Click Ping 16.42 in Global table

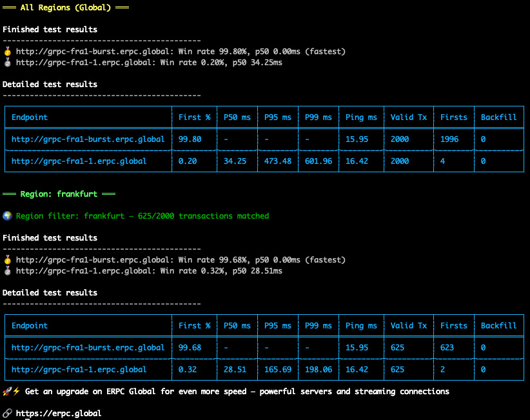[357, 161]
